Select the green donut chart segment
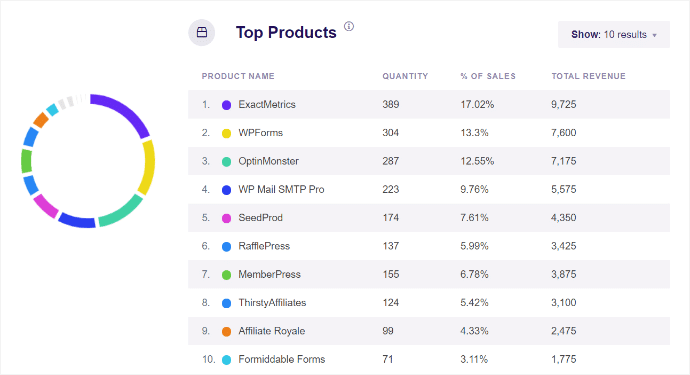 coord(26,161)
